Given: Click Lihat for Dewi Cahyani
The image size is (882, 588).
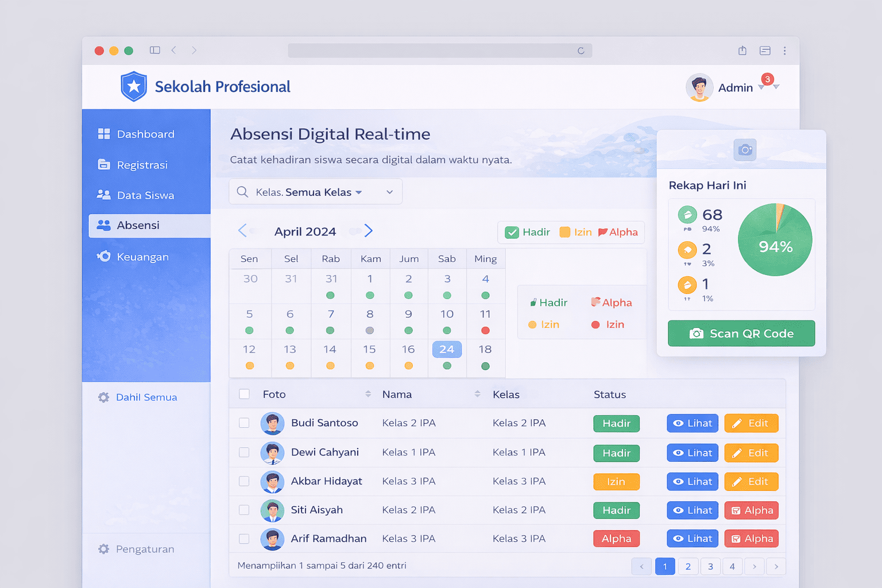Looking at the screenshot, I should pyautogui.click(x=693, y=453).
